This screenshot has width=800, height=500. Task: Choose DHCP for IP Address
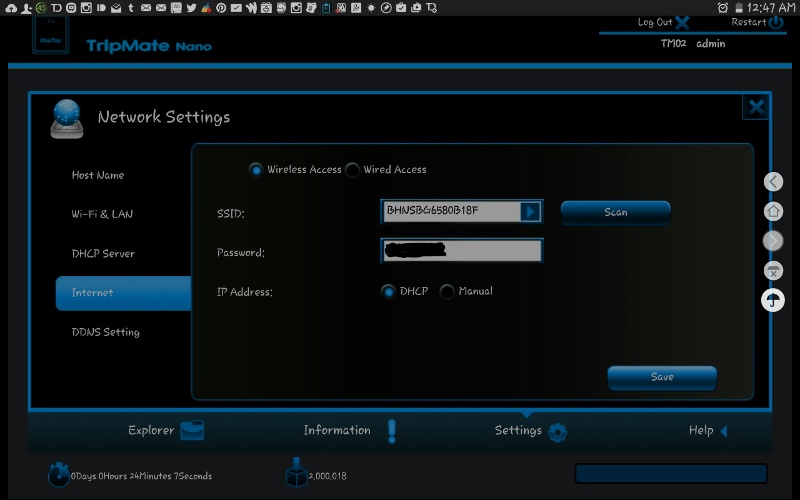[x=388, y=291]
